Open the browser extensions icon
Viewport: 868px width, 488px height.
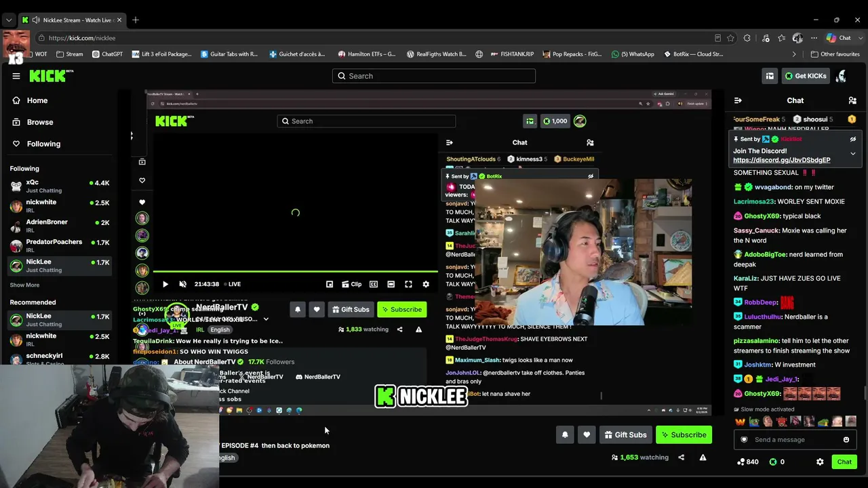747,38
